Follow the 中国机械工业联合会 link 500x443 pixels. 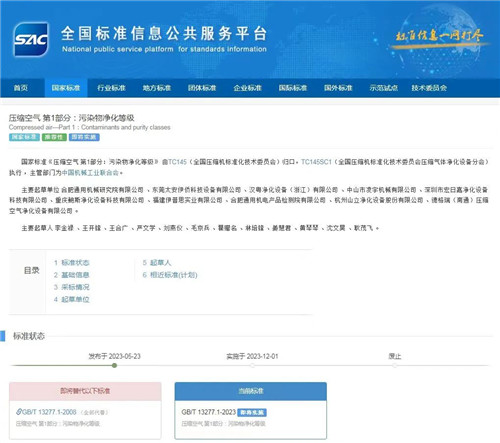(90, 173)
